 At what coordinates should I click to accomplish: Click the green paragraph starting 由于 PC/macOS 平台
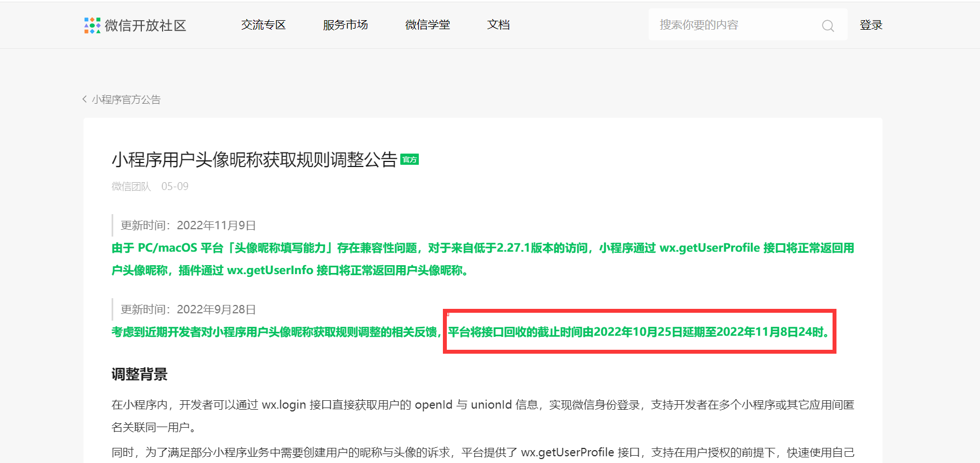coord(483,259)
